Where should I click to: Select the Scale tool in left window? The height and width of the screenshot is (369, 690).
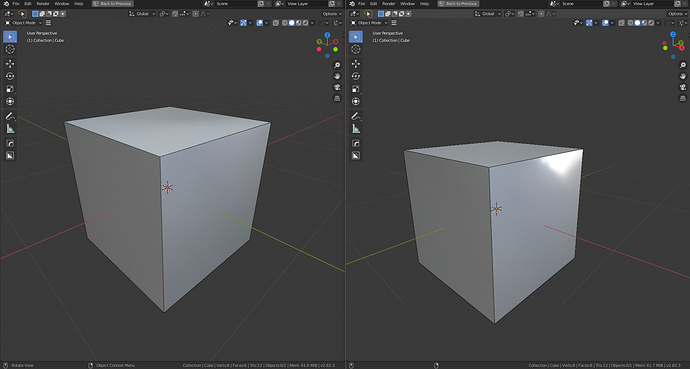click(x=10, y=89)
